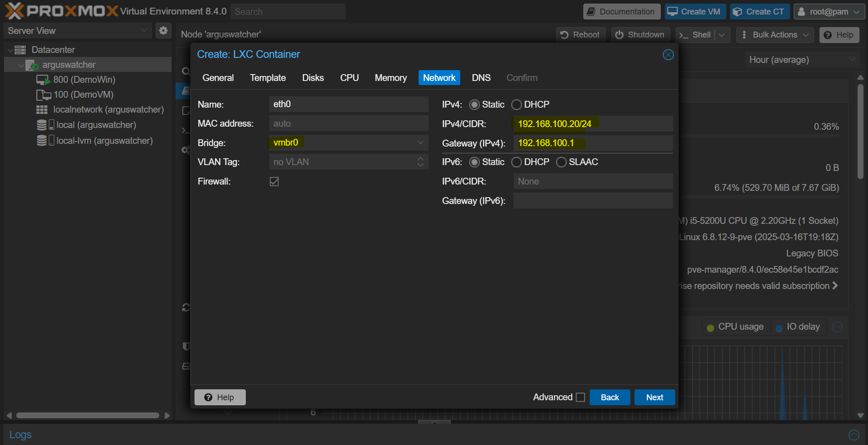Click the IPv4/CIDR input field
The image size is (868, 445).
point(593,124)
